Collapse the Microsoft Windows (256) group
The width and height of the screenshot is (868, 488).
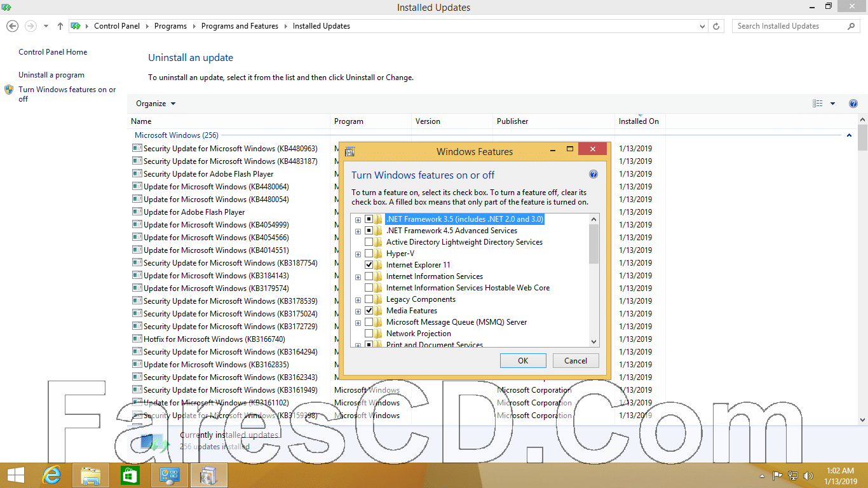[x=849, y=135]
